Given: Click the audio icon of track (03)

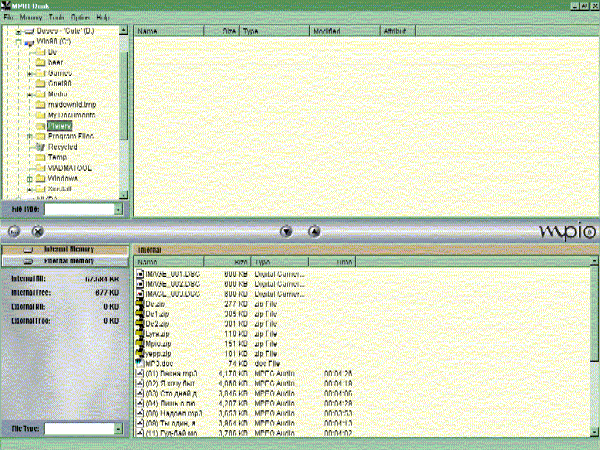Looking at the screenshot, I should [x=140, y=393].
